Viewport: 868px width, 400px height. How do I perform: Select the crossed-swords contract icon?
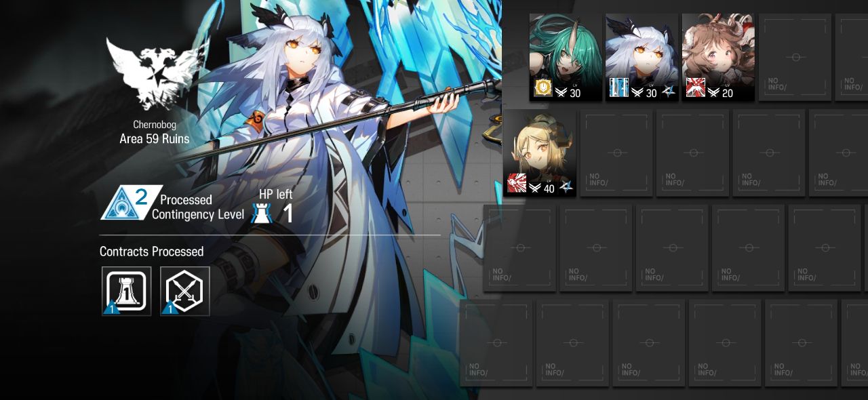pos(185,291)
